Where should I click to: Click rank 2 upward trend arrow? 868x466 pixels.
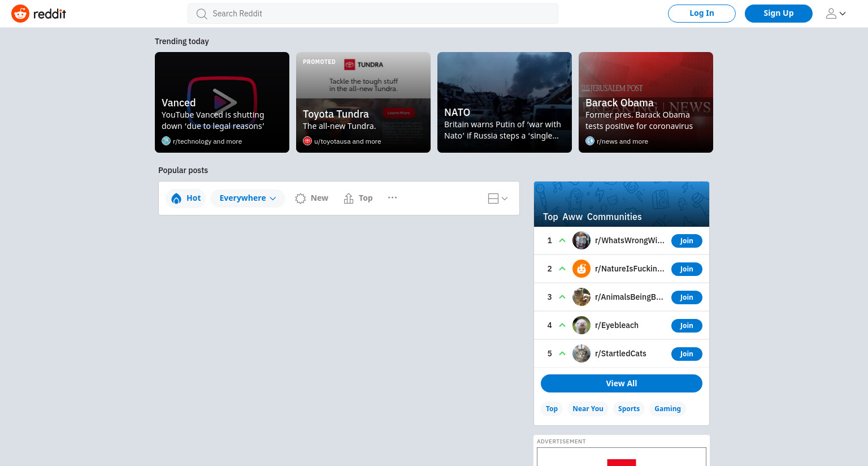562,269
